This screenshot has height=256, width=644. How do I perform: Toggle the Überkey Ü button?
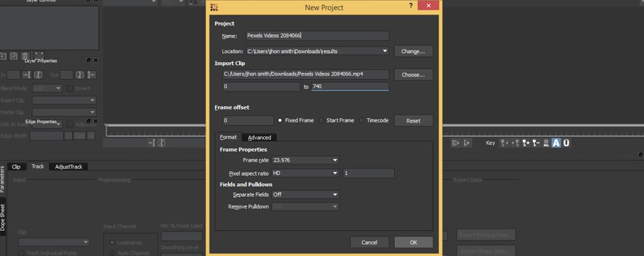tap(566, 143)
